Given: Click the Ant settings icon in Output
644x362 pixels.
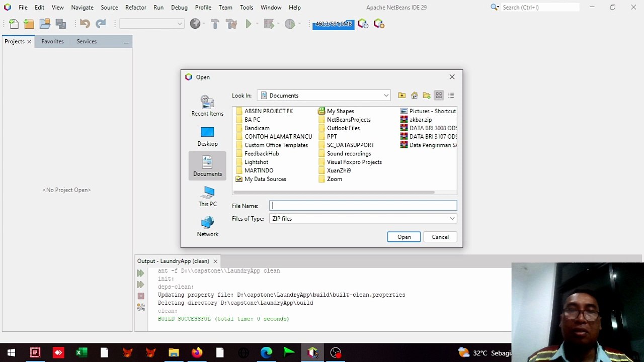Looking at the screenshot, I should (141, 307).
